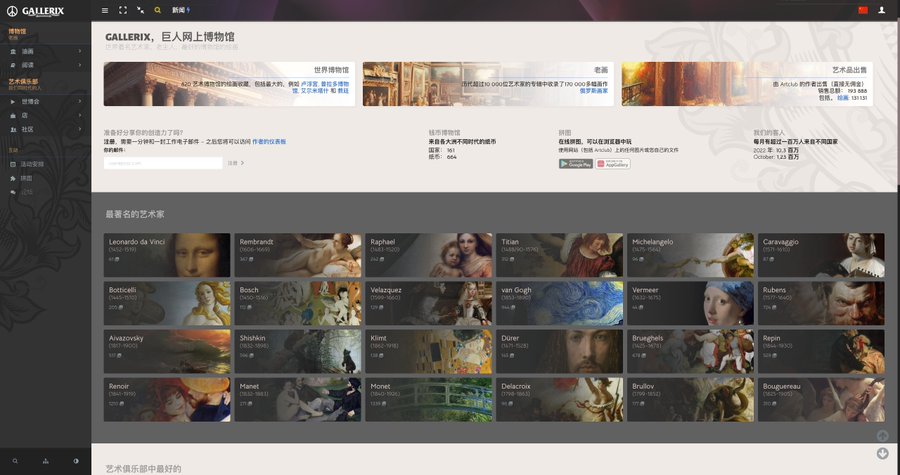This screenshot has width=900, height=475.
Task: Open the 艺术品出售 art sale banner
Action: [x=747, y=84]
